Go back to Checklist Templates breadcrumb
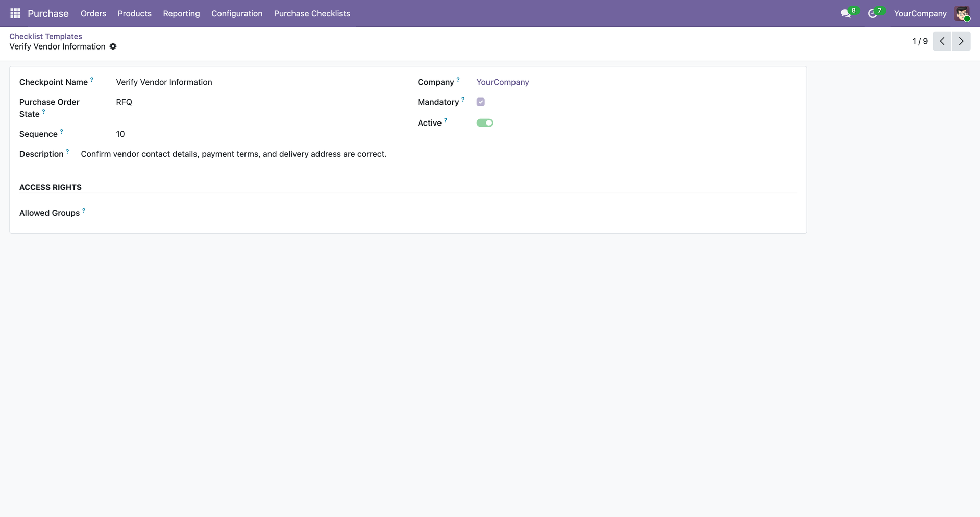This screenshot has width=980, height=517. (45, 36)
